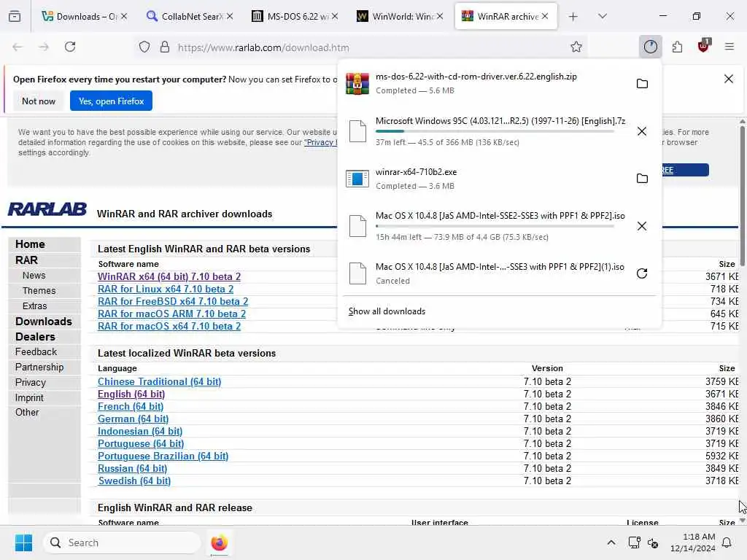The image size is (747, 560).
Task: Click RAR for Linux x64 link
Action: coord(166,289)
